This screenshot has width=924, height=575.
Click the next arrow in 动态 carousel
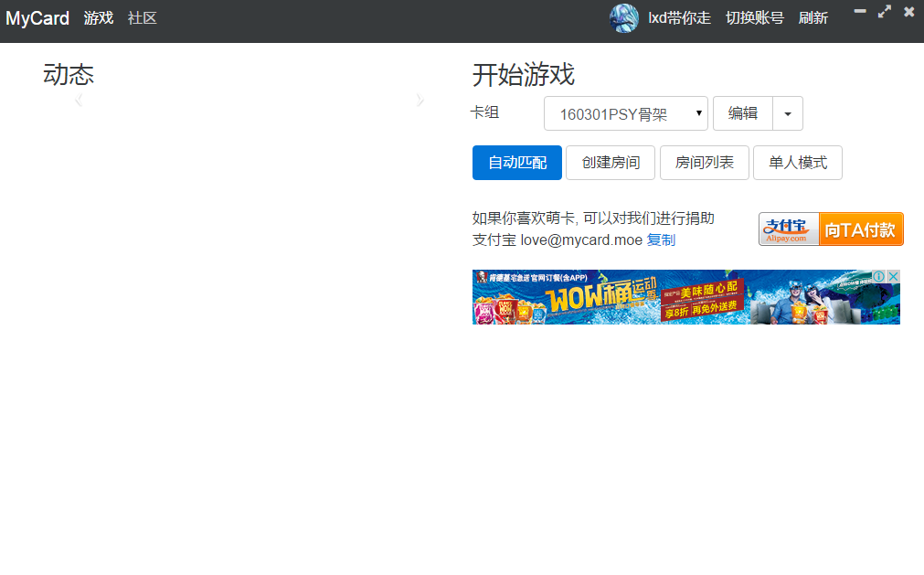pyautogui.click(x=420, y=101)
